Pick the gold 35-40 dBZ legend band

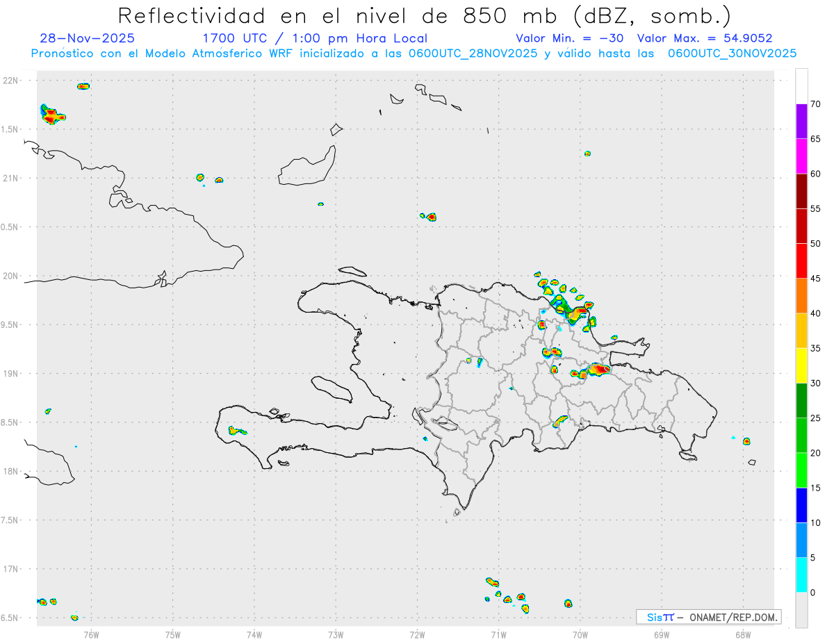801,331
